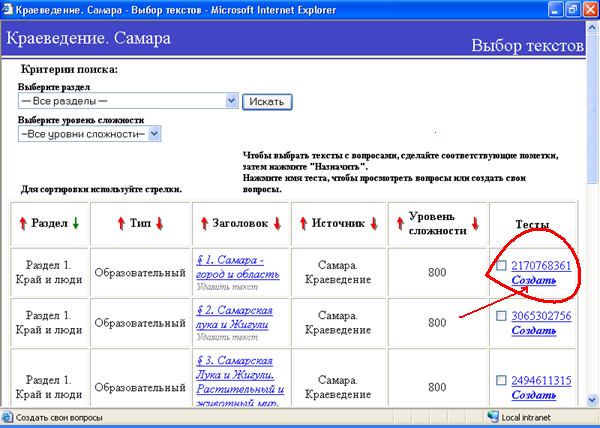Viewport: 600px width, 428px height.
Task: Click Самара. Краеведение source in § 2 row
Action: [x=338, y=322]
